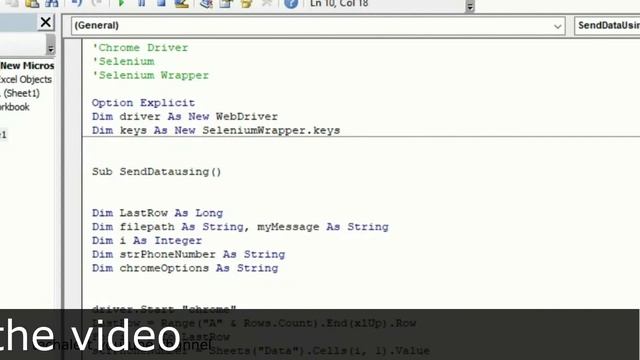The image size is (640, 360).
Task: Click the Sub SendDatausing() line
Action: pyautogui.click(x=157, y=172)
